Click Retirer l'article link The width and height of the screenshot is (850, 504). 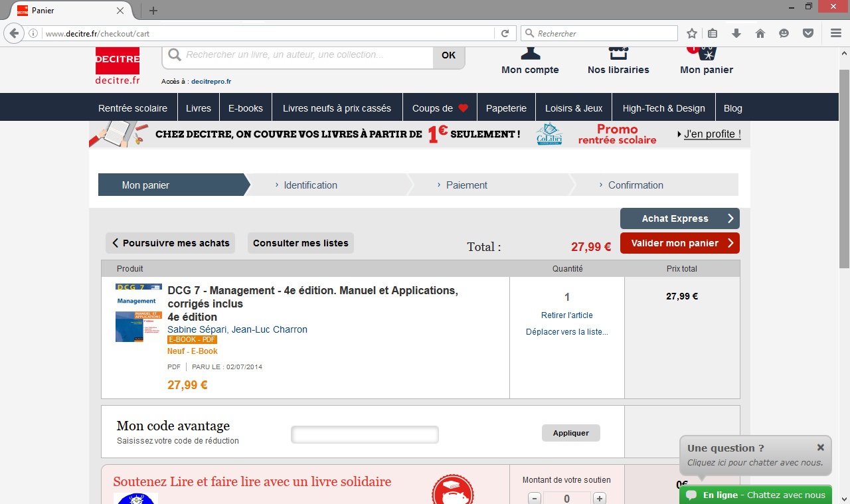pyautogui.click(x=567, y=315)
